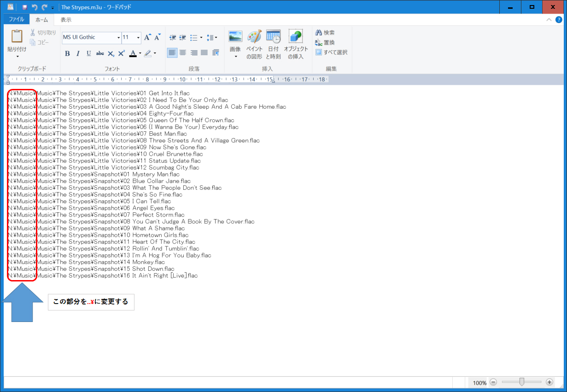This screenshot has width=567, height=392.
Task: Open the WordPad help question mark icon
Action: pos(559,20)
